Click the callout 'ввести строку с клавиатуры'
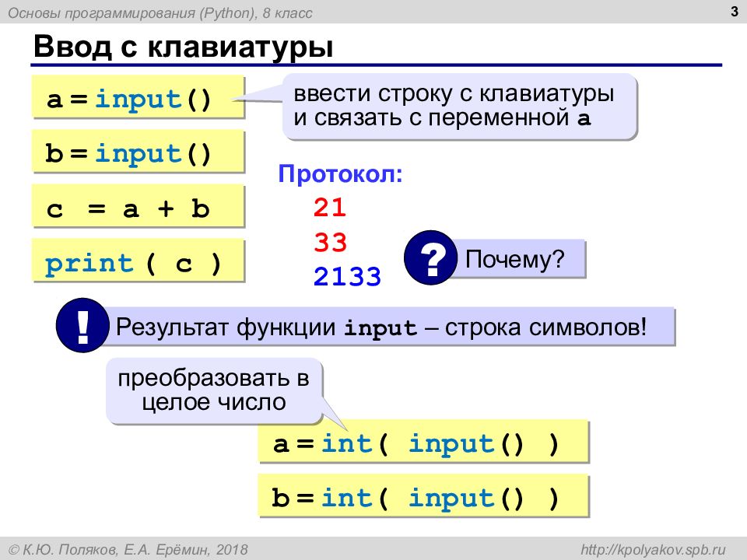 (x=460, y=107)
